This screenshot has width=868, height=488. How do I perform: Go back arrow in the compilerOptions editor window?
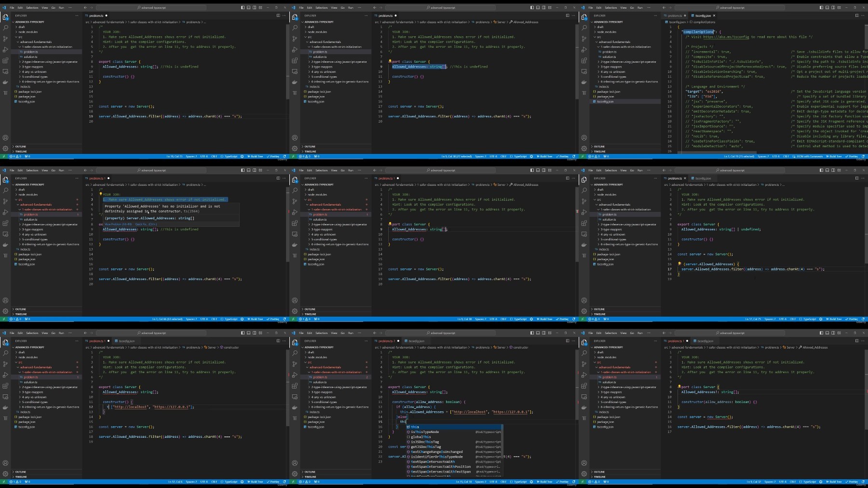click(x=664, y=8)
